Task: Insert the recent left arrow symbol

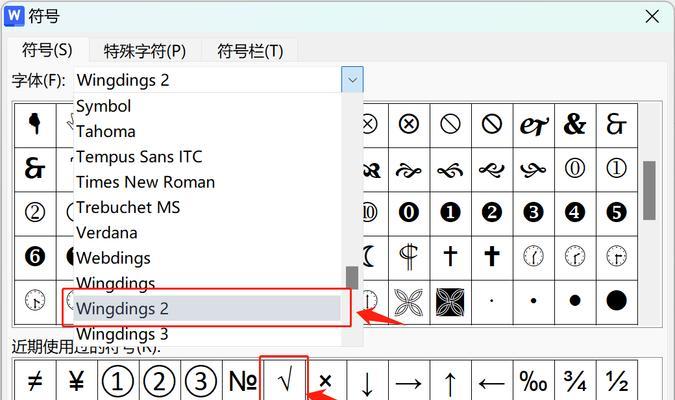Action: pos(492,381)
